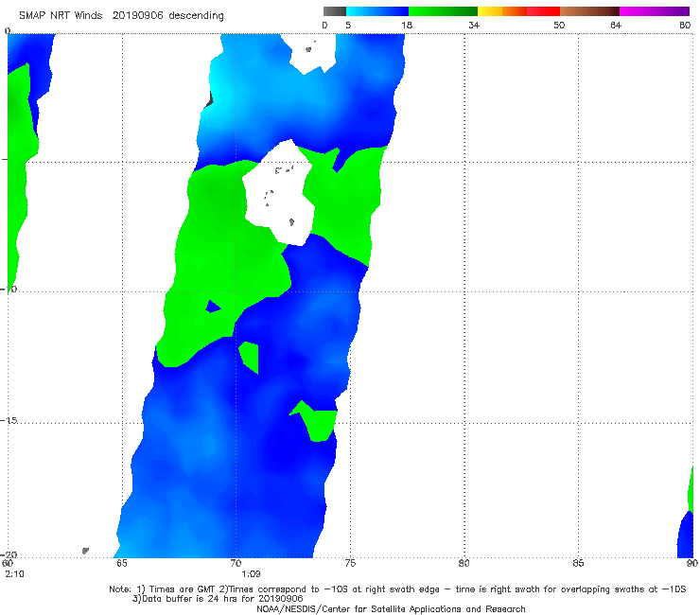Click the latitude label '-20'

point(9,554)
